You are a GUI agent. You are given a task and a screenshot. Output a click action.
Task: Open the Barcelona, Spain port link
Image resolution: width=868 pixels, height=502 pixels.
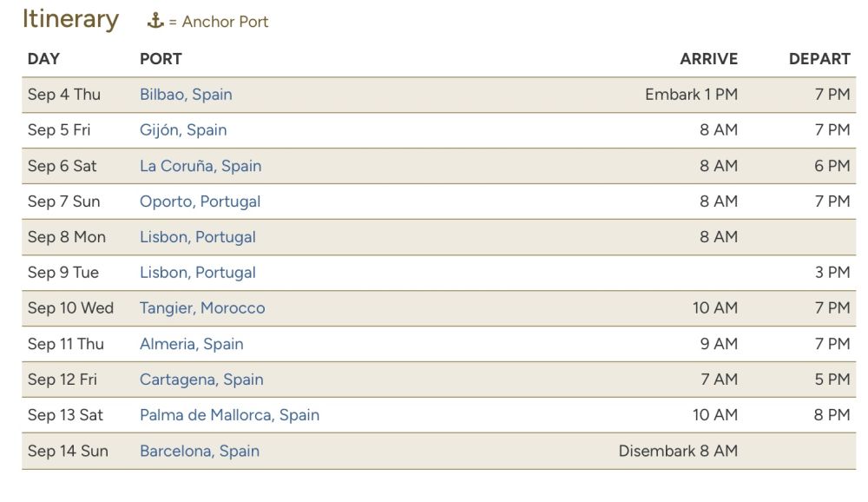[200, 451]
